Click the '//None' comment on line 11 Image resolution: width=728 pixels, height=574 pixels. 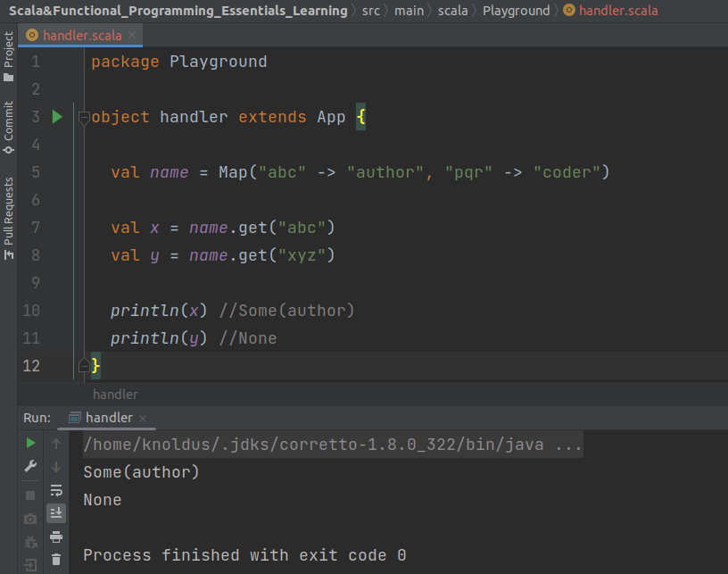[x=247, y=338]
